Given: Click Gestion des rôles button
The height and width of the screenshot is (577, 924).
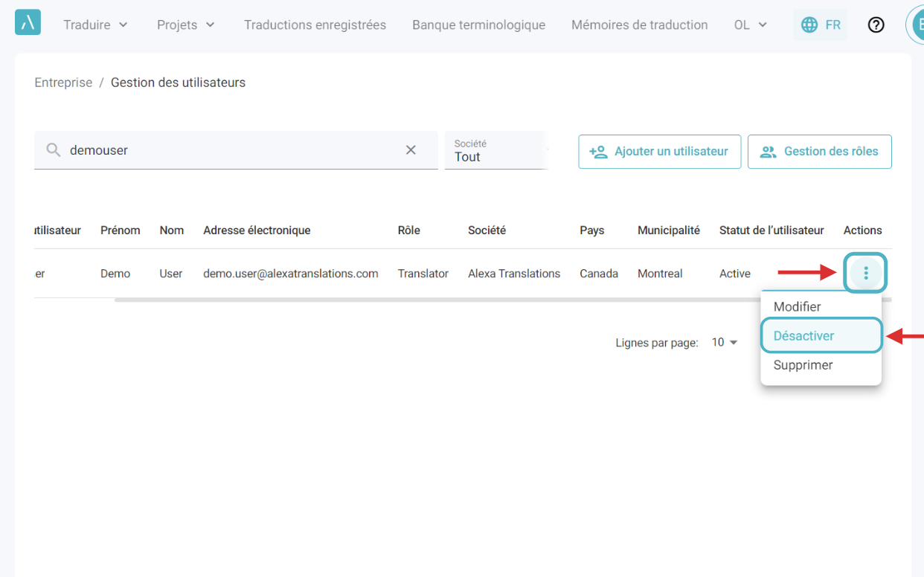Looking at the screenshot, I should pos(820,152).
